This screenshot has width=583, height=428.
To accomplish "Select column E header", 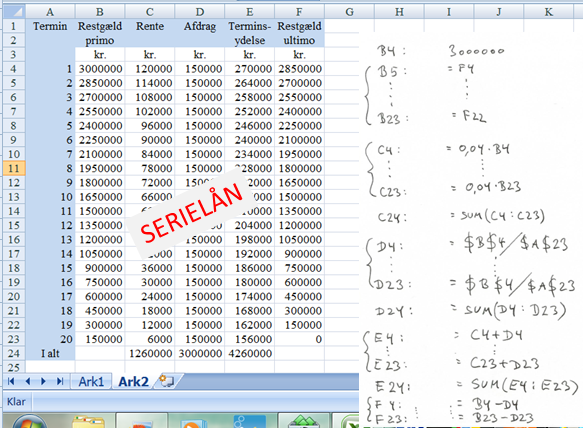I will [249, 12].
